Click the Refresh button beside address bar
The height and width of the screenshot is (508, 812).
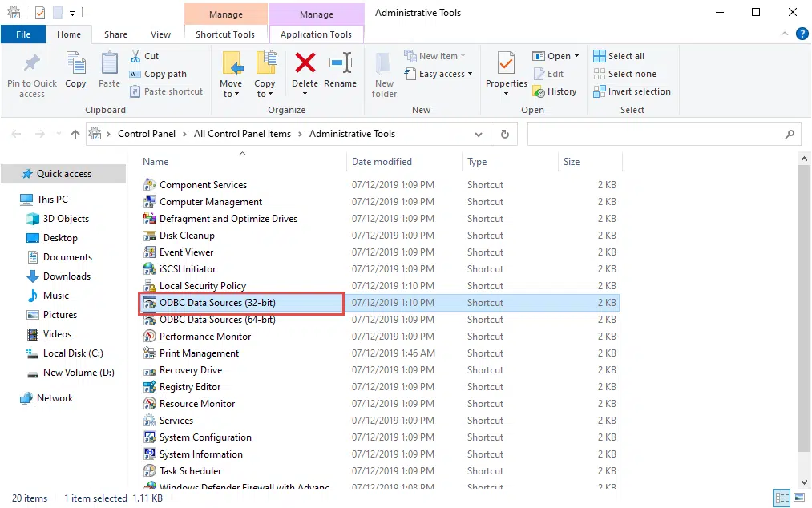click(504, 134)
